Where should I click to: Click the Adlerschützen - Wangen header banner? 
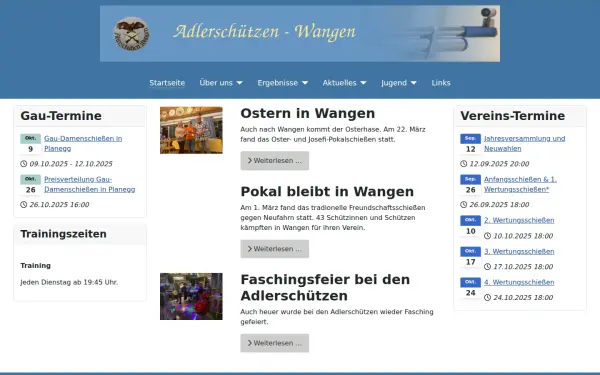(300, 34)
